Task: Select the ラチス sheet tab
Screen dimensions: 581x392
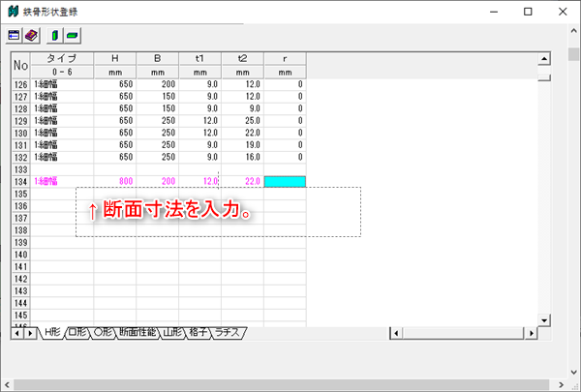Action: pyautogui.click(x=230, y=333)
